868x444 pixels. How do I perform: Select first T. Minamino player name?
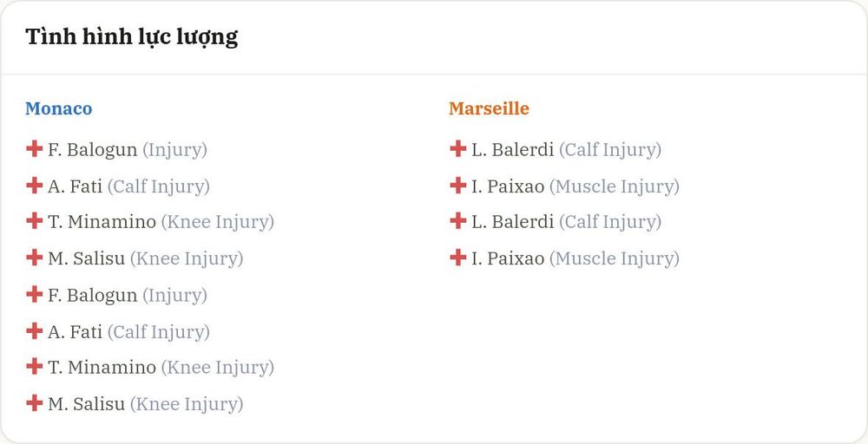click(x=102, y=222)
